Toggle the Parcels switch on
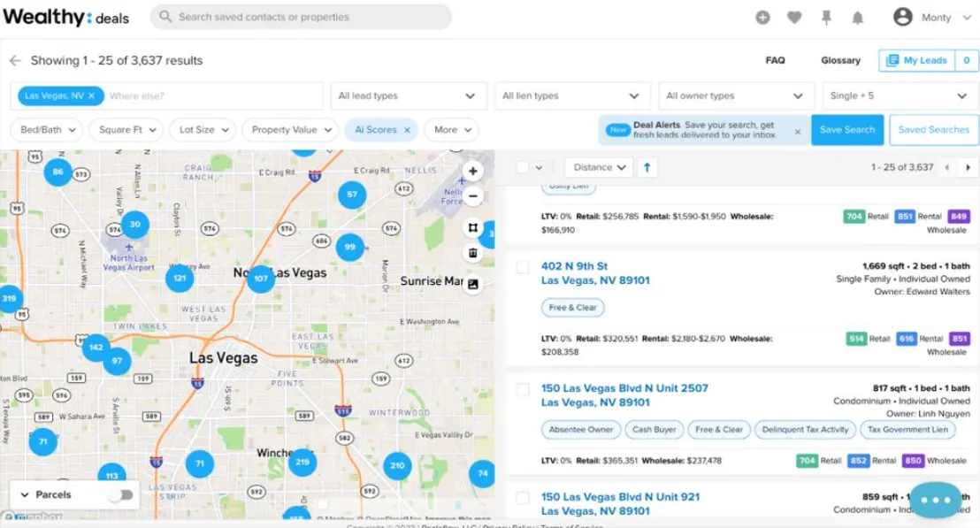This screenshot has height=528, width=980. point(122,495)
